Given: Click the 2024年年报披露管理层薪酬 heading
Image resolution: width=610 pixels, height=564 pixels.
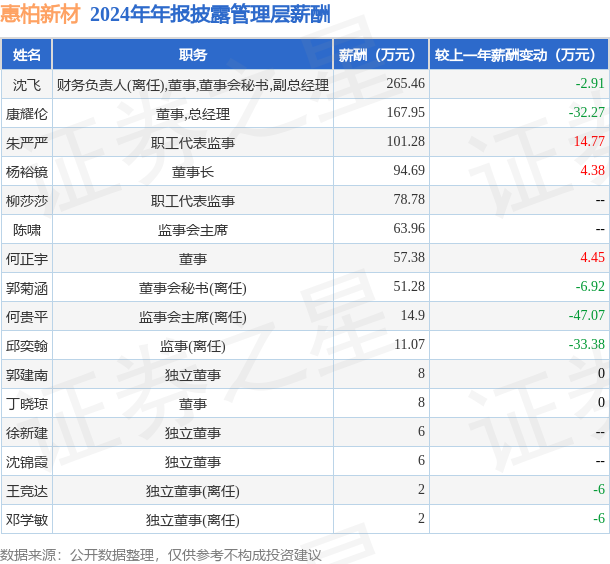Looking at the screenshot, I should 210,14.
